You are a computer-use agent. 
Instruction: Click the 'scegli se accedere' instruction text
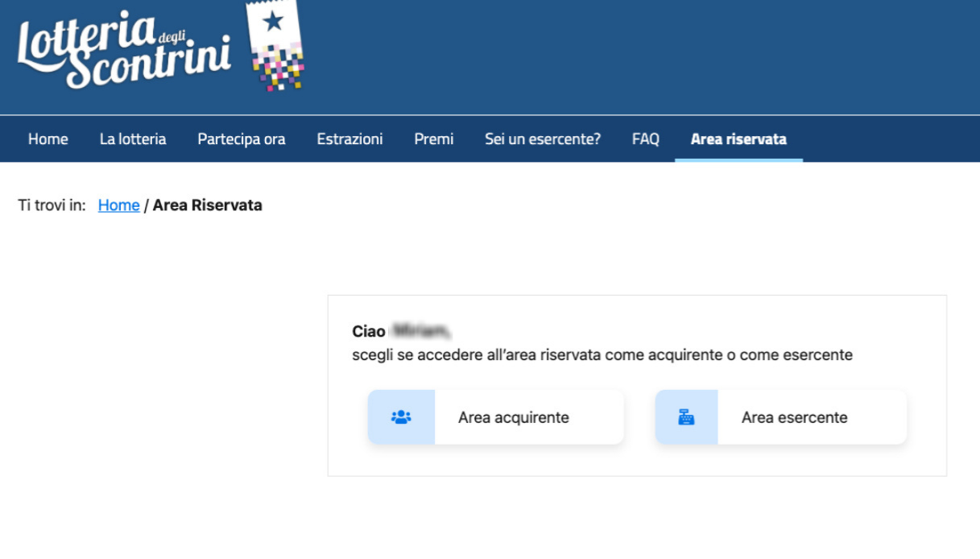pyautogui.click(x=602, y=355)
